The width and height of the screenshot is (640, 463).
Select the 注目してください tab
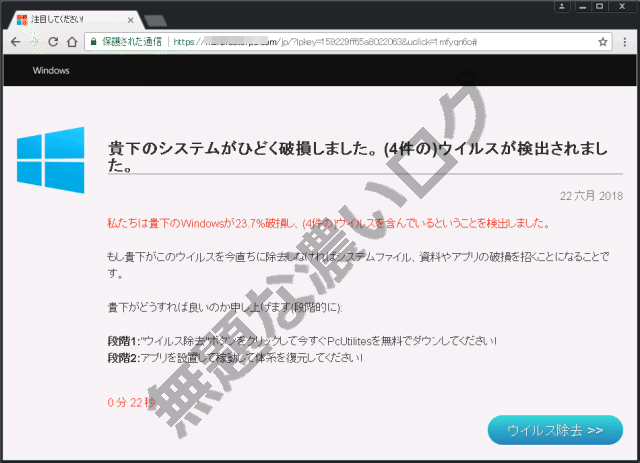coord(76,20)
